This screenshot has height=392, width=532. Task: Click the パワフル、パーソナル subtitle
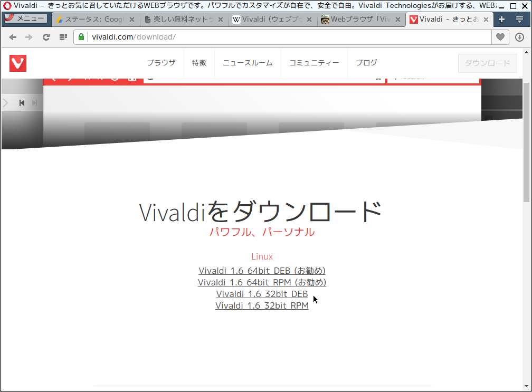(x=262, y=232)
